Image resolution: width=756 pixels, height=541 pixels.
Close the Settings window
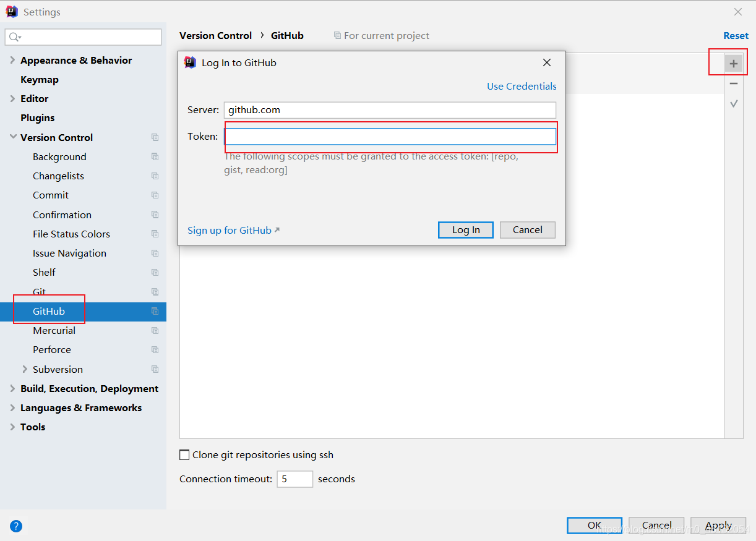click(738, 12)
